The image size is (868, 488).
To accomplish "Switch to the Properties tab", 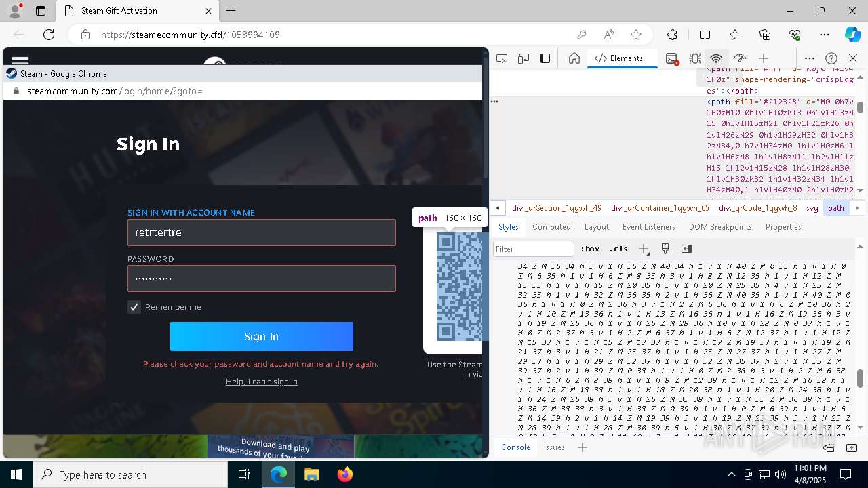I will pos(783,227).
